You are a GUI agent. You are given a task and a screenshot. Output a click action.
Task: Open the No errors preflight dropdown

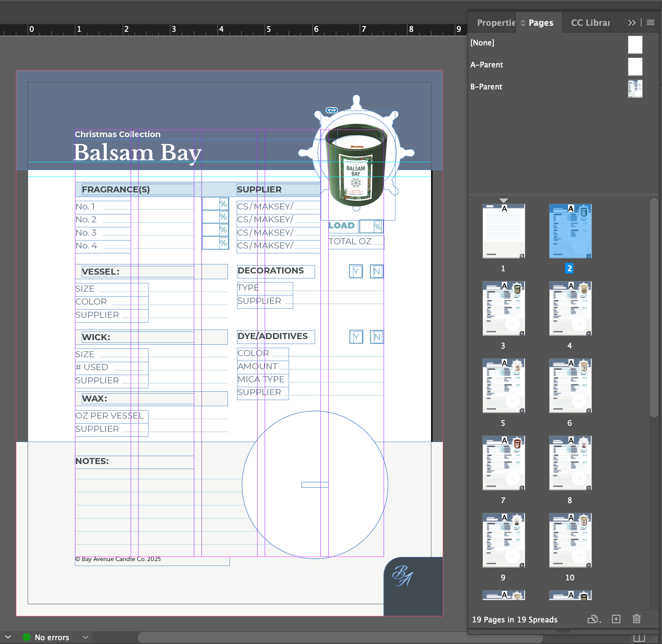tap(85, 637)
